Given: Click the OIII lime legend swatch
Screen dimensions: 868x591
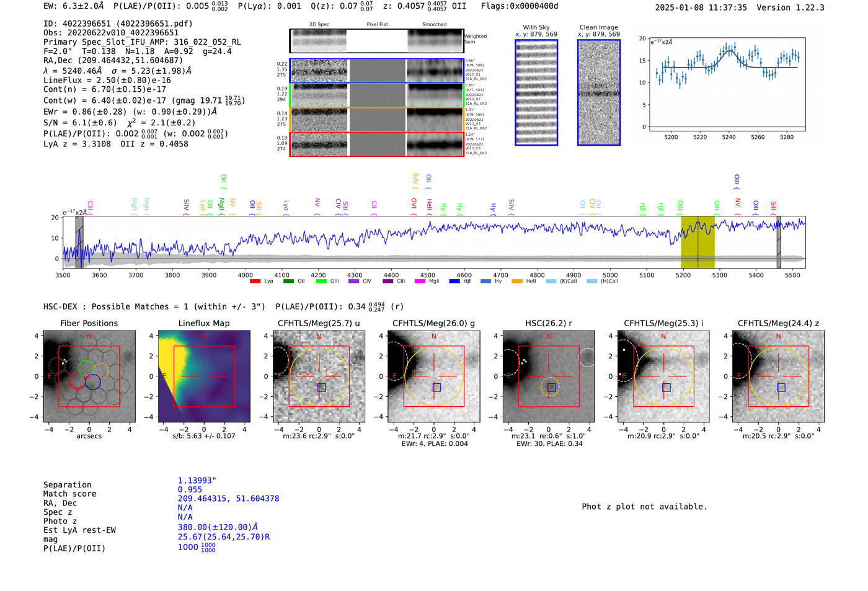Looking at the screenshot, I should [x=321, y=282].
